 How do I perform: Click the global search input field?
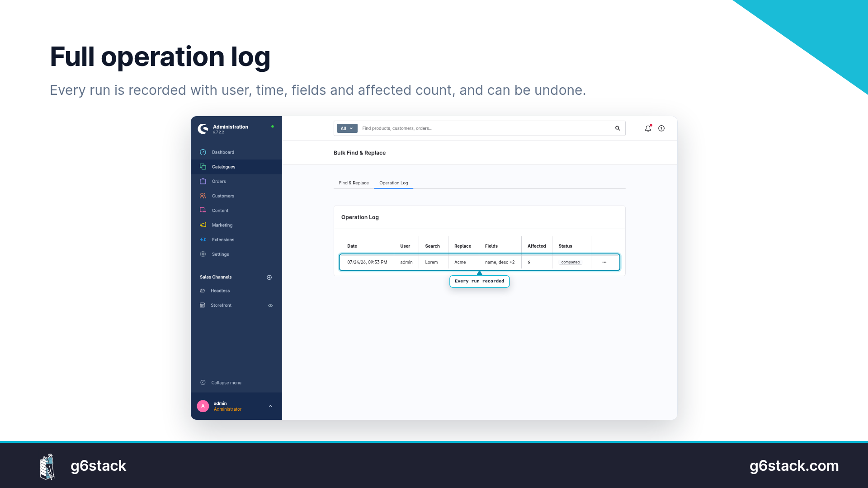(x=486, y=128)
